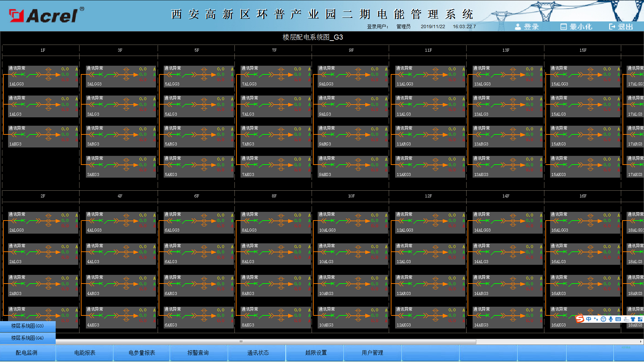Toggle Chinese/English input with the 中 icon
The image size is (644, 362).
[589, 319]
